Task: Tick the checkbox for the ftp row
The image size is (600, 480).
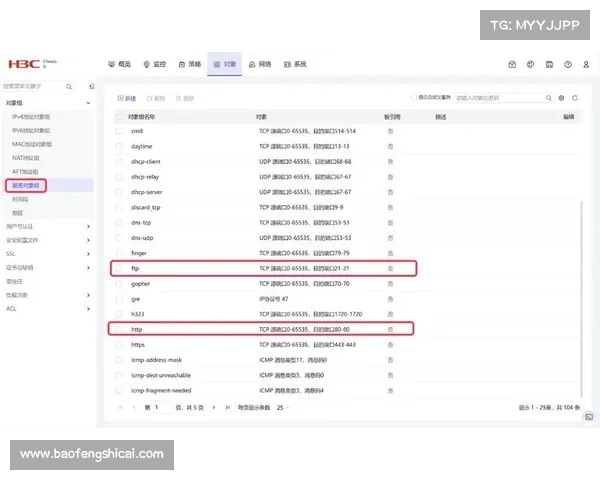Action: click(x=120, y=269)
